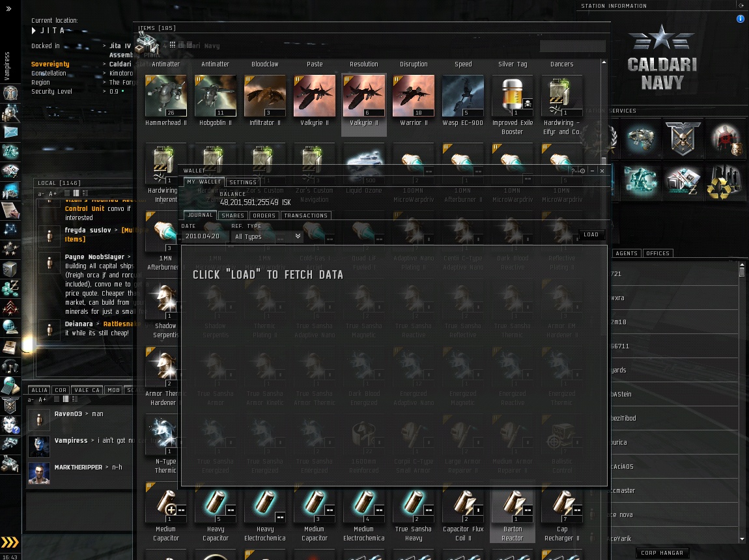The image size is (749, 560).
Task: Increase Local chat font size with A+
Action: [53, 194]
